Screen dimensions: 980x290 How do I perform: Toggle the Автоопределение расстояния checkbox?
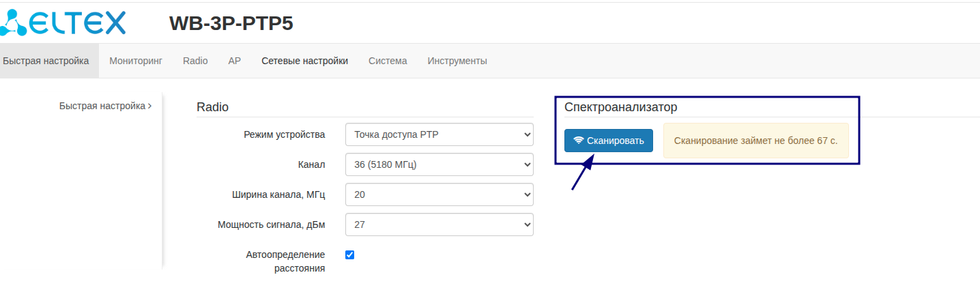pos(350,255)
